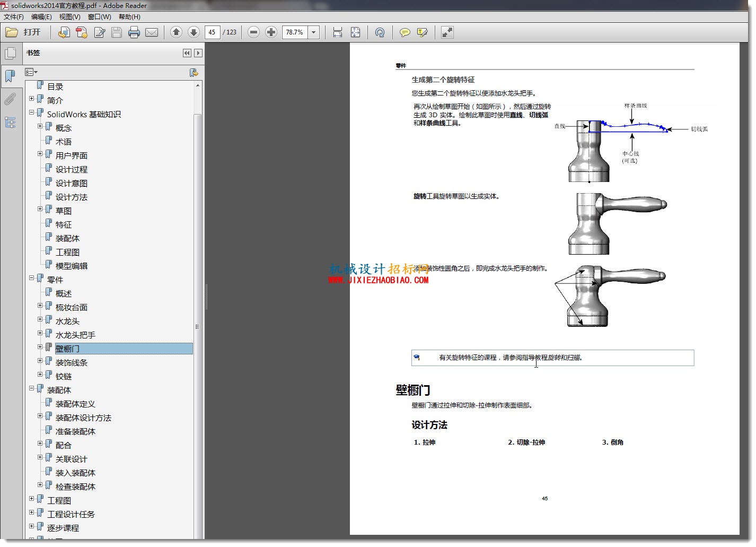Expand the 梳妆台面 bookmark node
Viewport: 756px width, 547px height.
tap(40, 306)
